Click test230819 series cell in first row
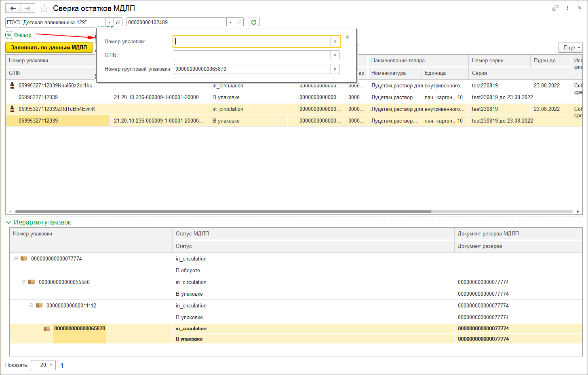The image size is (588, 375). point(485,85)
